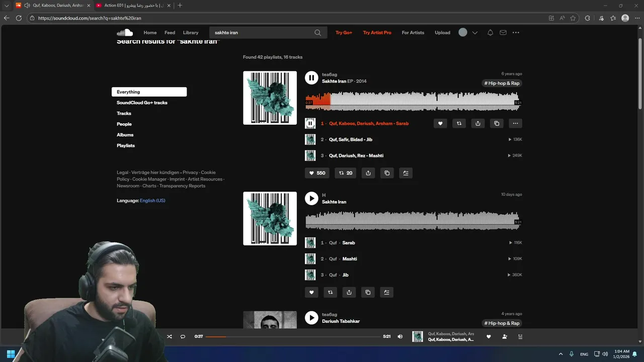Open the Mashti track in H's playlist

pyautogui.click(x=350, y=259)
